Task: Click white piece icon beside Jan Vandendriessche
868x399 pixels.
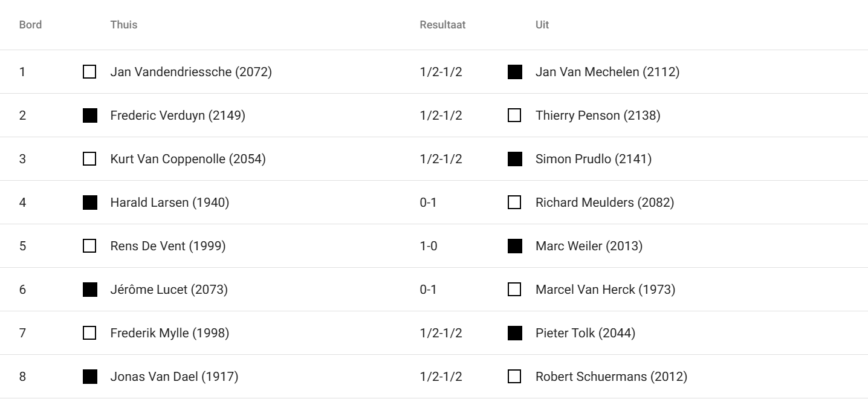Action: [89, 72]
